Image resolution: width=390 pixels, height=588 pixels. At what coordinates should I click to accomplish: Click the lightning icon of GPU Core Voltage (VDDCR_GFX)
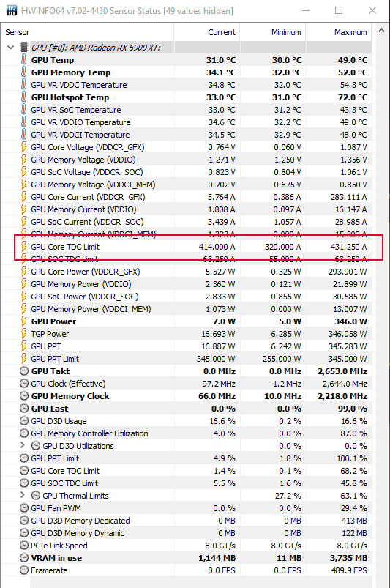pos(23,146)
